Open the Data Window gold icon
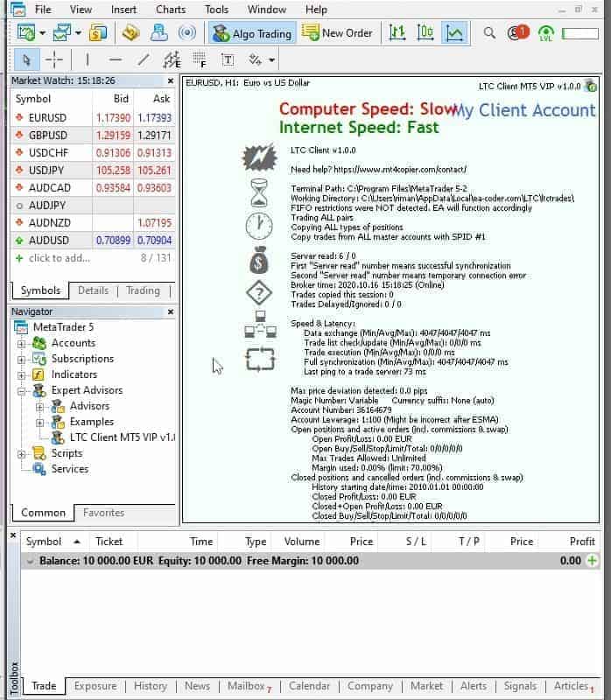The image size is (611, 700). pyautogui.click(x=130, y=33)
